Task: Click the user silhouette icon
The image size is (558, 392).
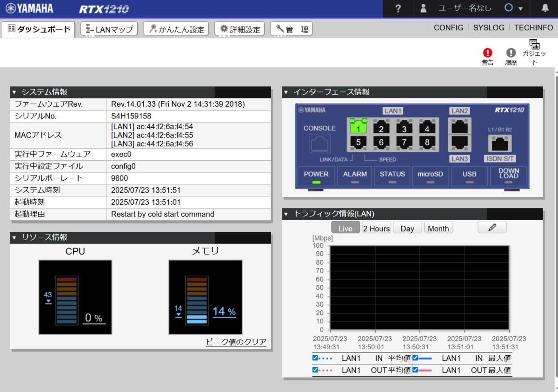Action: [x=423, y=9]
